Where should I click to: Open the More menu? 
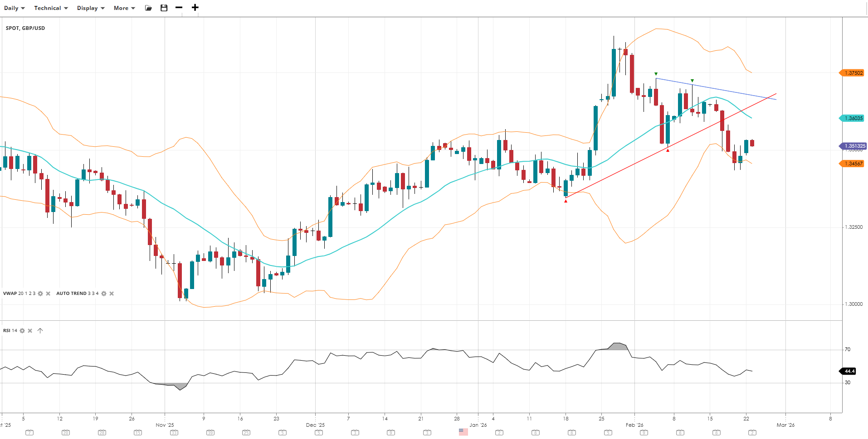pos(124,8)
